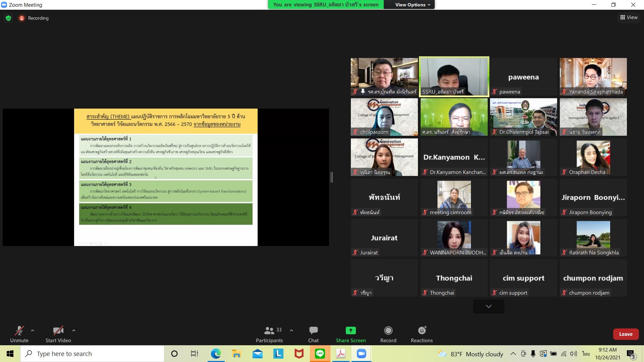Click the divider handle beside shared screen
The width and height of the screenshot is (644, 362).
331,177
